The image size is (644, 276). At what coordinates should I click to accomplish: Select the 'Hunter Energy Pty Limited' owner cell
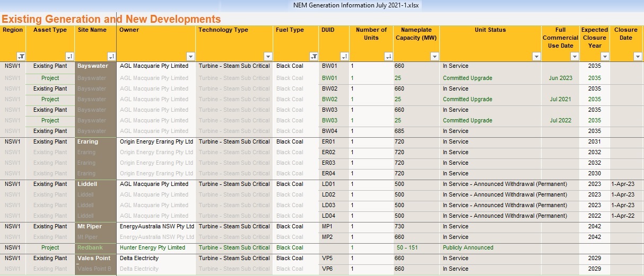[x=156, y=247]
